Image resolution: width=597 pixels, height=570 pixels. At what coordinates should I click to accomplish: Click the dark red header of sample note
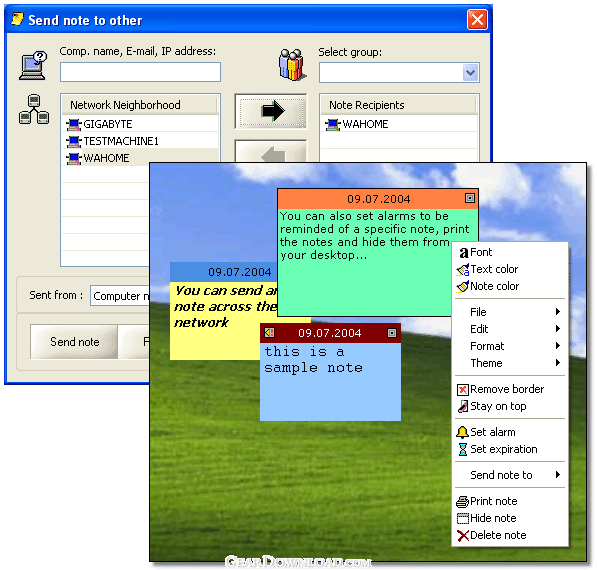pos(330,333)
